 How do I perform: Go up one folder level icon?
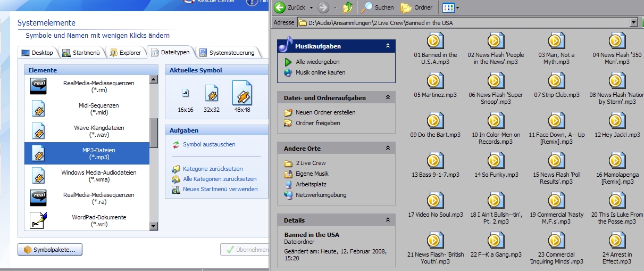(x=348, y=7)
